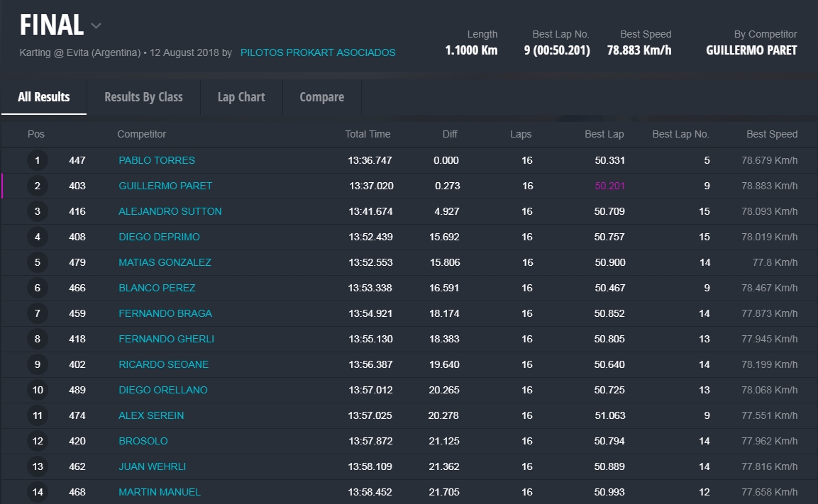
Task: Select MARTIN MANUEL competitor name
Action: (160, 492)
